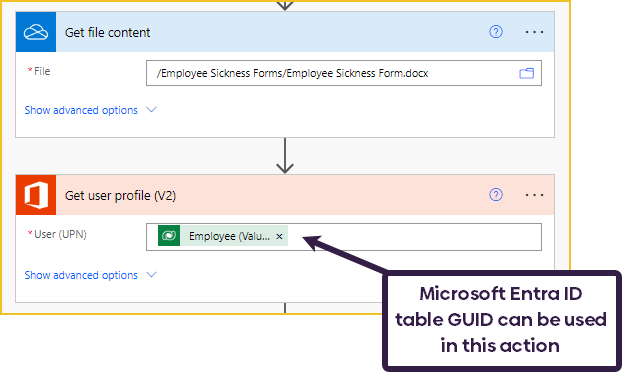Expand chevron beside Get file content advanced options

[x=151, y=109]
